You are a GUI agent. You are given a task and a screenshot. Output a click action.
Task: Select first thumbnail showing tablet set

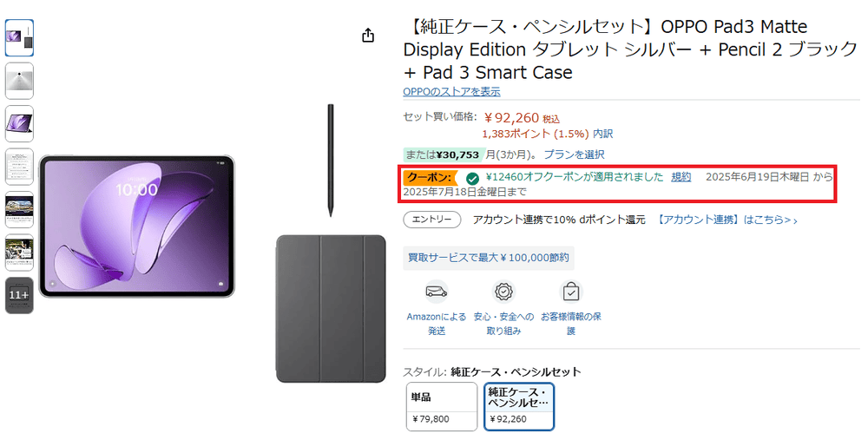[x=19, y=37]
